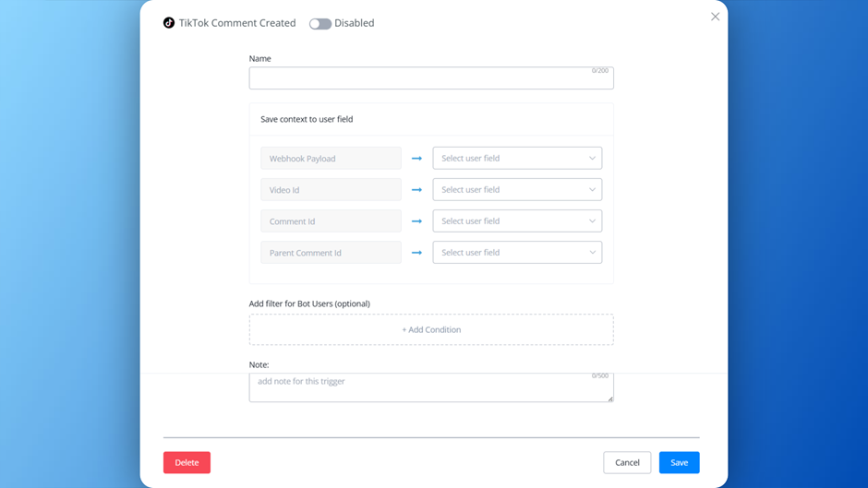Add a condition for Bot Users filter

point(430,329)
